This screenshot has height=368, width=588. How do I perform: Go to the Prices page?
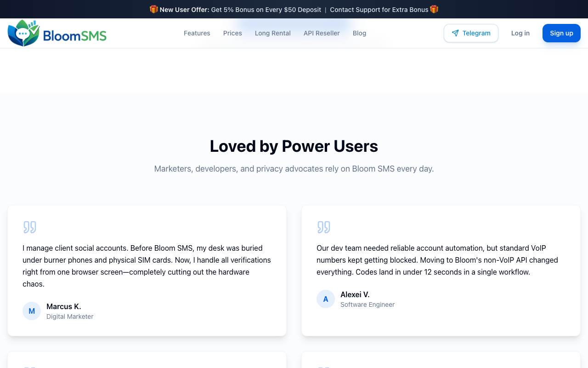tap(232, 33)
